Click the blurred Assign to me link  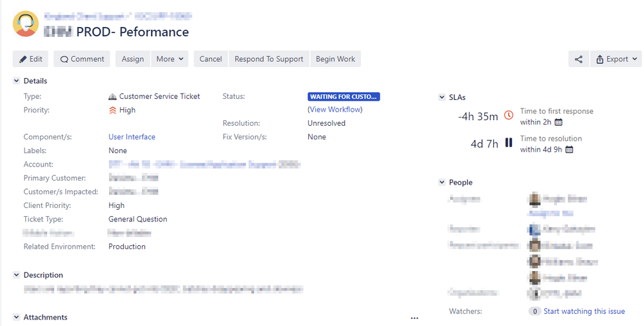(551, 214)
